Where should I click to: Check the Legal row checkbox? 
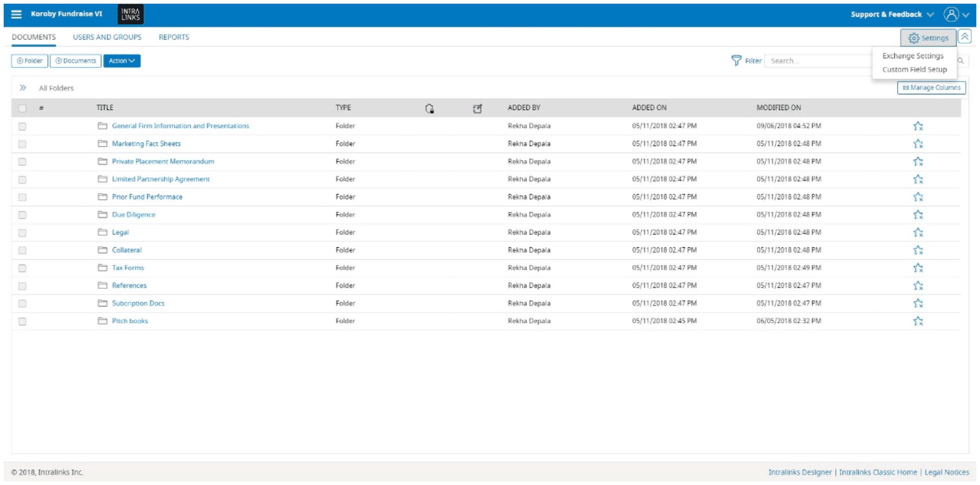(23, 233)
